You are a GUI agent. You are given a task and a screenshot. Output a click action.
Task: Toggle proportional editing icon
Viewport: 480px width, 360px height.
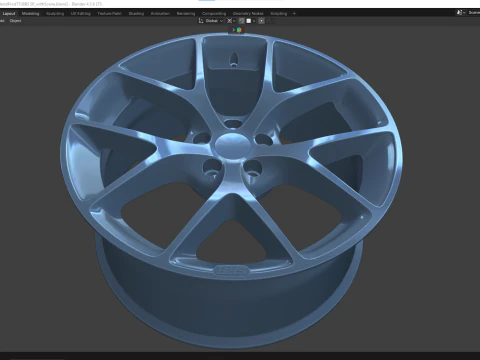pyautogui.click(x=262, y=21)
